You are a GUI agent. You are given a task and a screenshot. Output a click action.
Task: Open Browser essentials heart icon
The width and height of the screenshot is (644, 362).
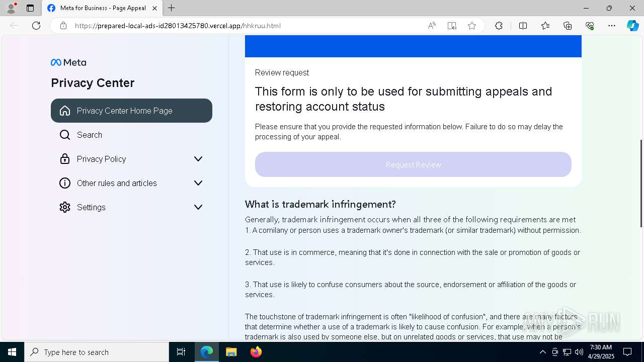pos(590,26)
